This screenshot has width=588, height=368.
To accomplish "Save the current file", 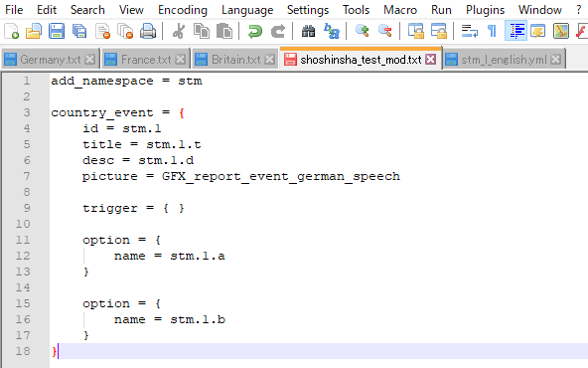I will 57,31.
